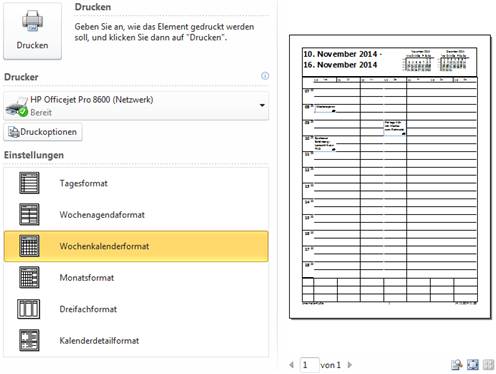Choose Kalenderdetailformat print style
Viewport: 496px width, 374px height.
(136, 341)
